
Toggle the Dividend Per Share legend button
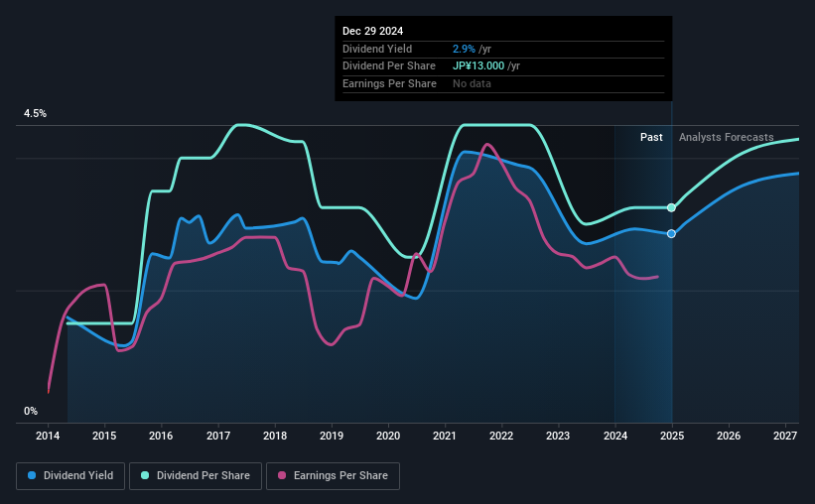pyautogui.click(x=196, y=476)
